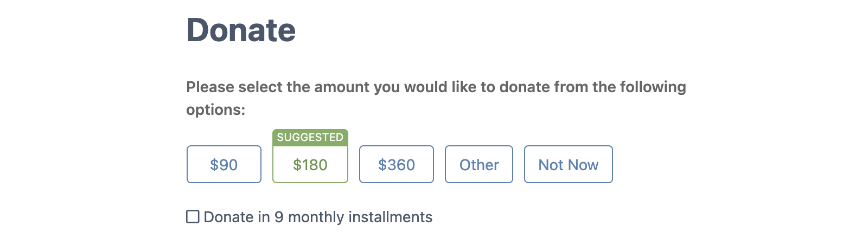Donate ninety dollars
Viewport: 868px width, 245px height.
[x=224, y=164]
